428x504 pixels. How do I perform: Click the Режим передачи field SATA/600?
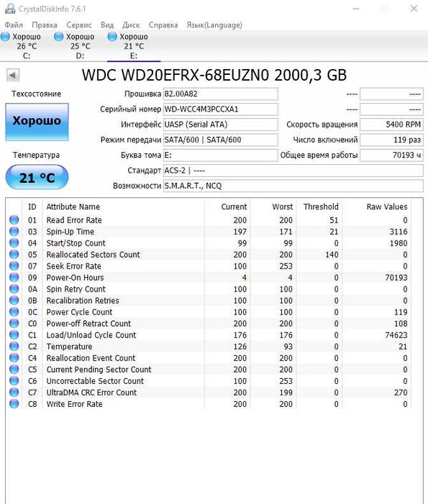(221, 140)
